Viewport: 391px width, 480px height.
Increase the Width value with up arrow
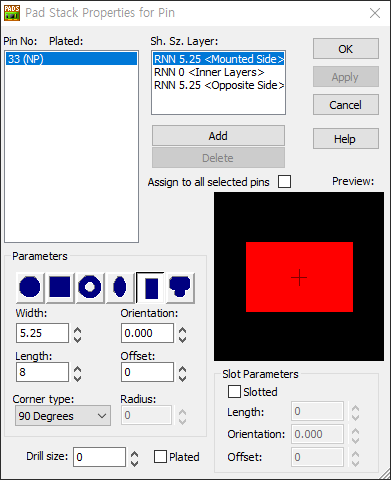click(77, 330)
